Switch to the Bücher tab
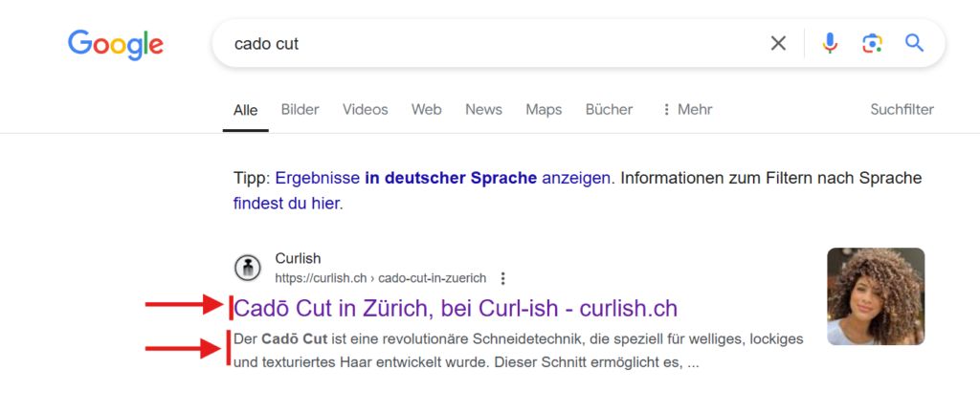 [x=609, y=110]
